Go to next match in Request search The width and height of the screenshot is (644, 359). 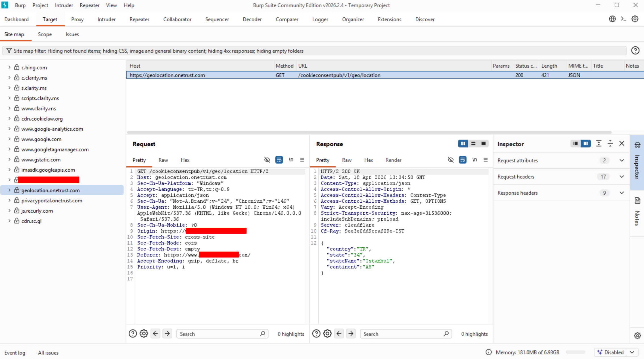(167, 333)
